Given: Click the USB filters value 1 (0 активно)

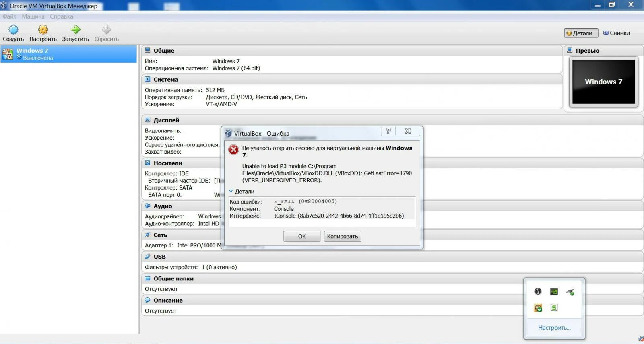Looking at the screenshot, I should 219,267.
